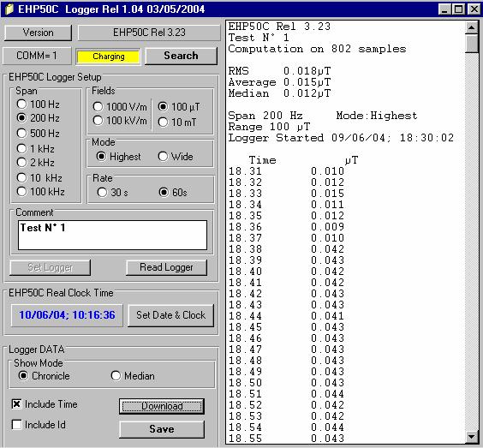Click the 18.36 row with 0.009

[x=286, y=227]
